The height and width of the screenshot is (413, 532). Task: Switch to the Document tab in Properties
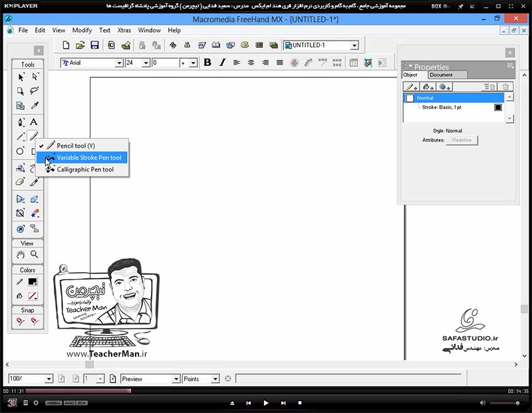pos(447,75)
